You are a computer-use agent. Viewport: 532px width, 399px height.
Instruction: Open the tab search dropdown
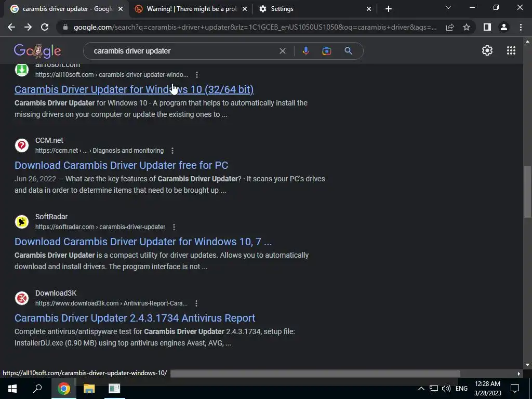point(448,7)
